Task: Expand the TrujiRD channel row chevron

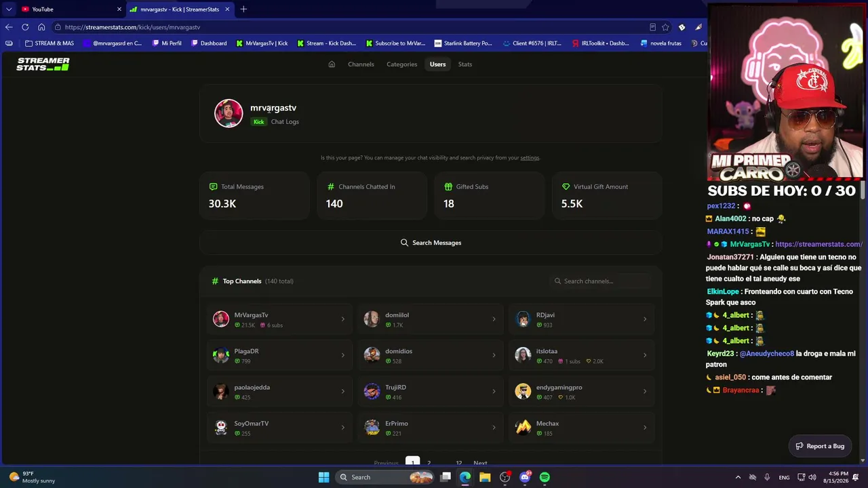Action: [x=494, y=391]
